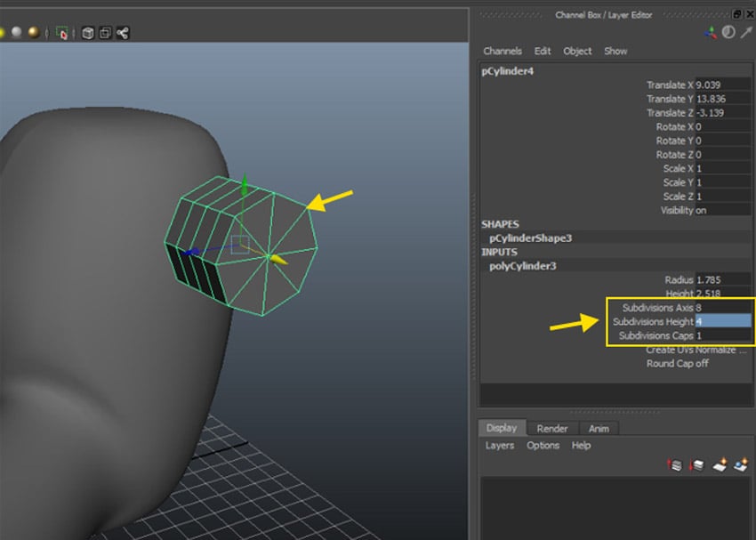This screenshot has height=540, width=756.
Task: Click the wireframe cube icon in viewport toolbar
Action: [88, 33]
